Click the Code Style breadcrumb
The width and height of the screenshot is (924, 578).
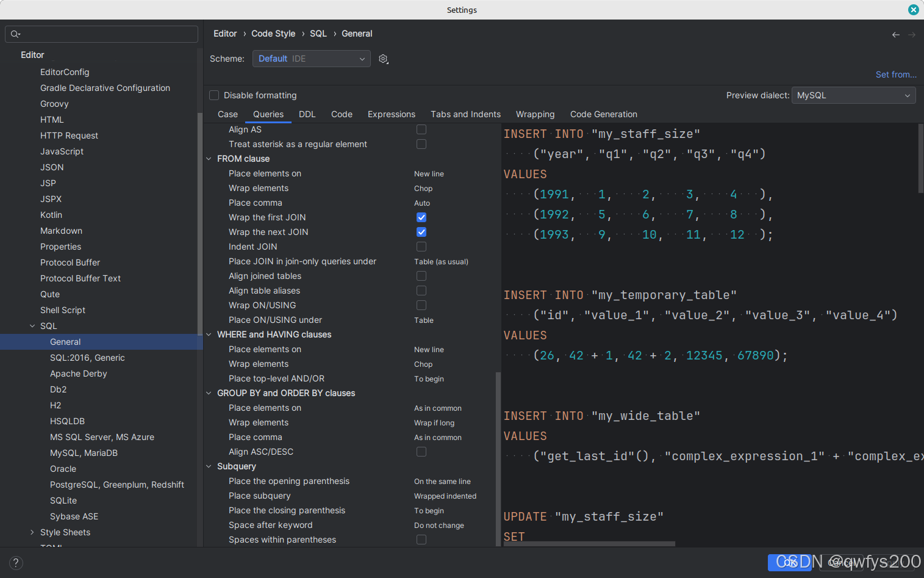(x=273, y=34)
